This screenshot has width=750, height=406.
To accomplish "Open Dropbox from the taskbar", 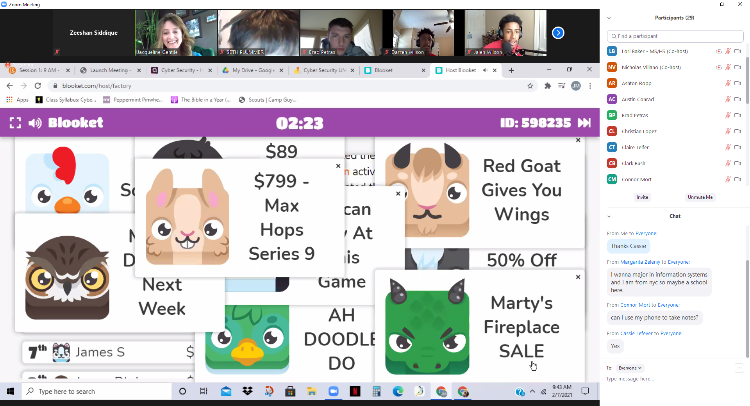I will click(x=247, y=392).
